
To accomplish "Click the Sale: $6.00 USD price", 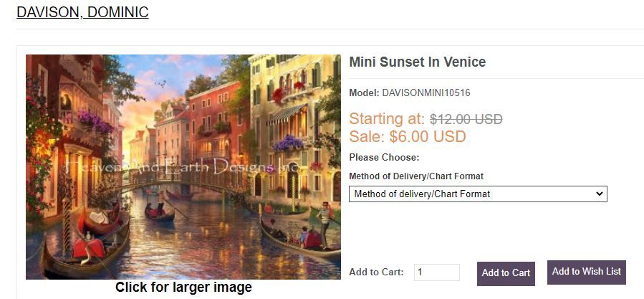I will (408, 136).
